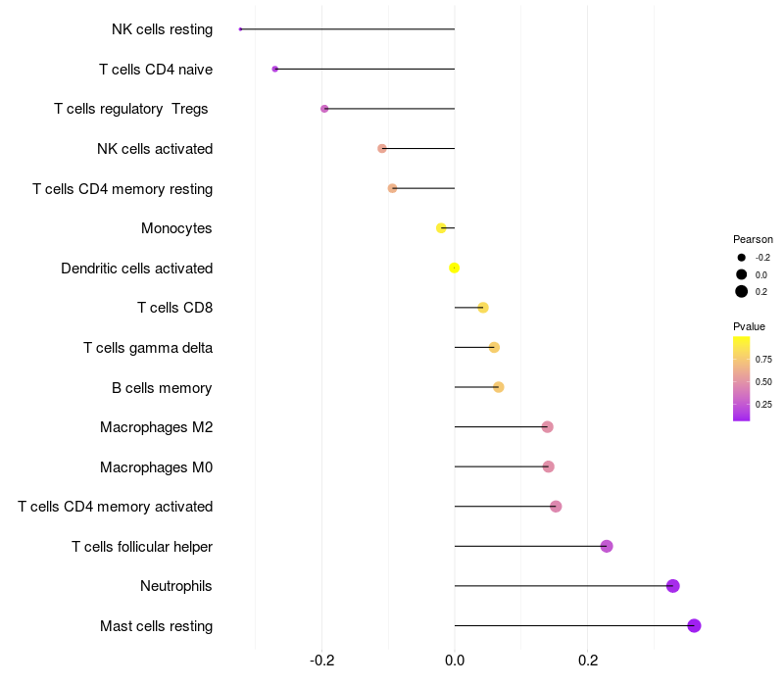Click the Mast cells resting data point
Image resolution: width=784 pixels, height=686 pixels.
point(694,625)
